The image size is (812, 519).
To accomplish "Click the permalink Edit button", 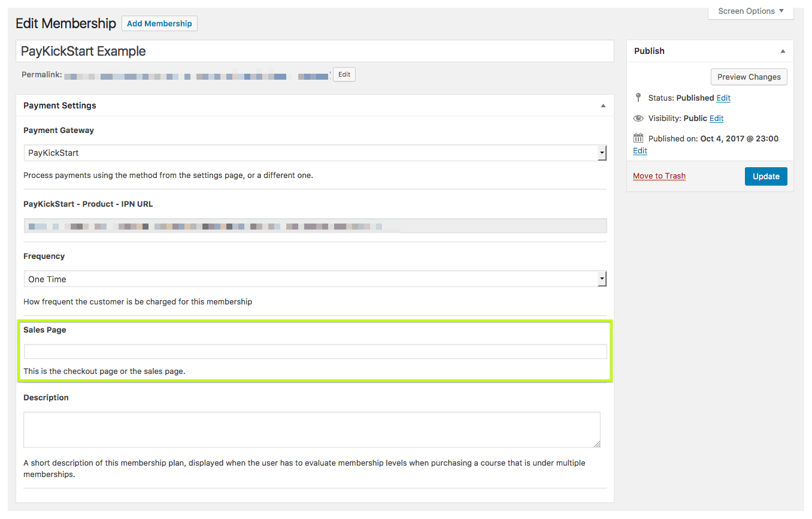I will (344, 75).
